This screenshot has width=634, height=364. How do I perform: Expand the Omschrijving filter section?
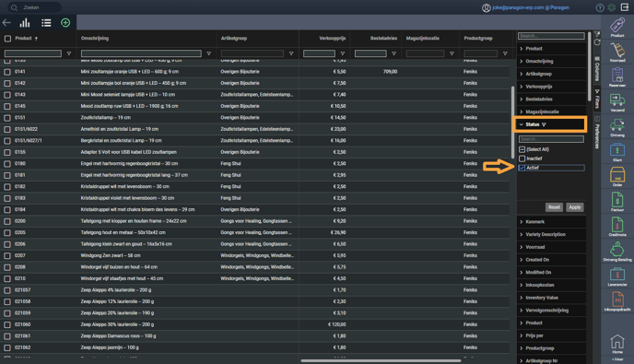click(x=522, y=61)
